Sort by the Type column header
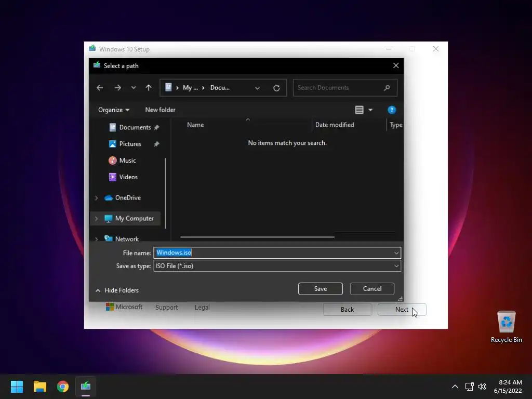 coord(395,125)
